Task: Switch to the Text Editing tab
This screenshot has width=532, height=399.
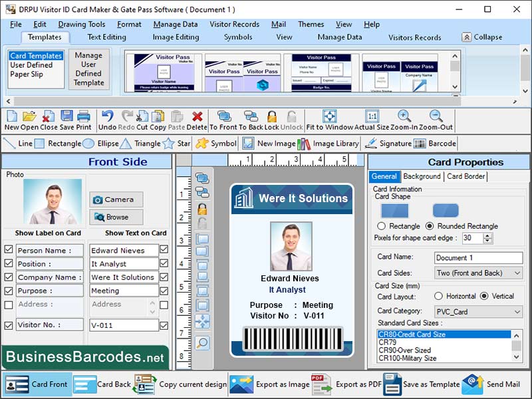Action: click(106, 37)
